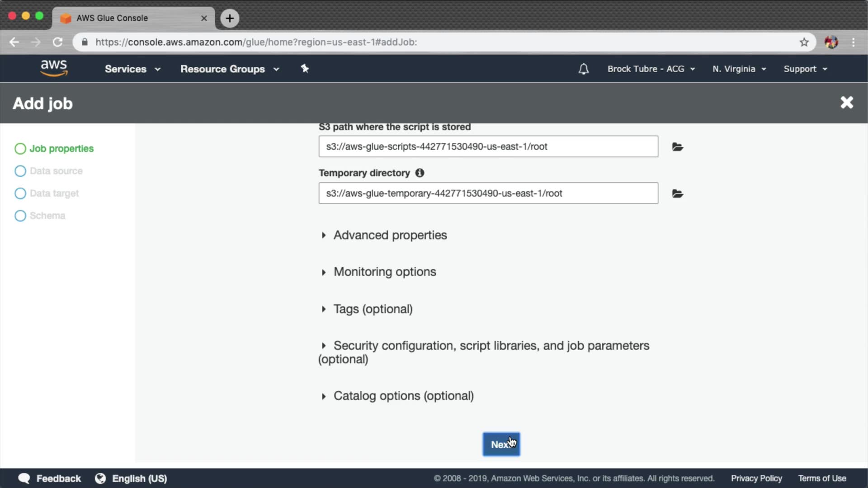868x488 pixels.
Task: Bookmark page with the star icon
Action: pyautogui.click(x=804, y=42)
